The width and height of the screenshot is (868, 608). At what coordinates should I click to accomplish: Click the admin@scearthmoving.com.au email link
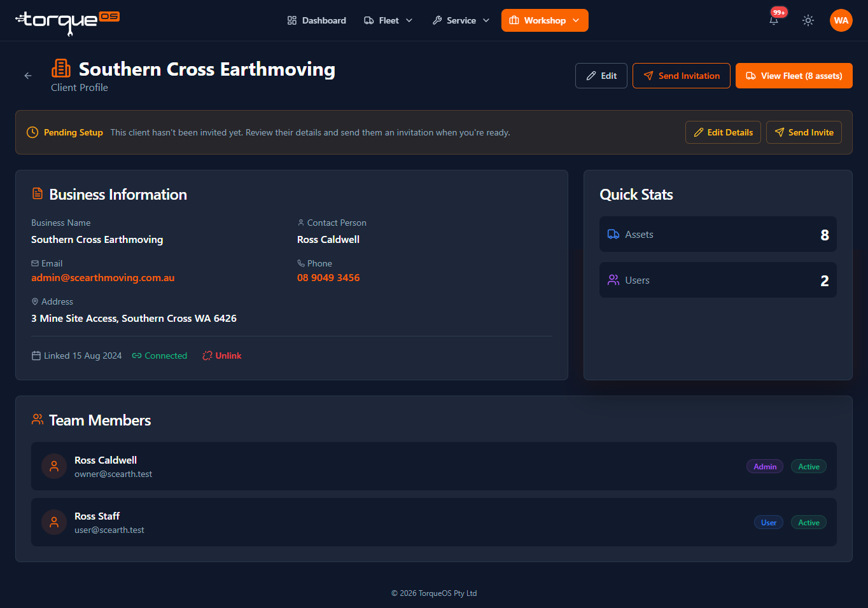(103, 277)
